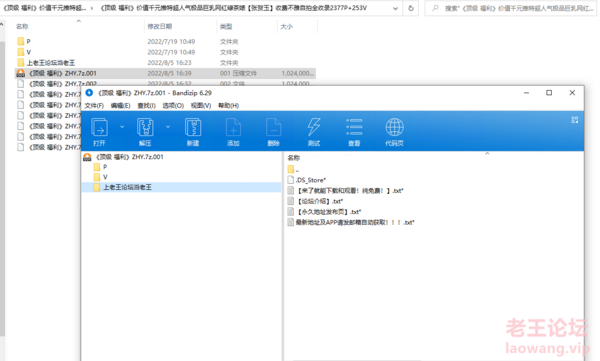This screenshot has height=361, width=600.
Task: Click the 添加 (Add) toolbar icon
Action: point(233,127)
